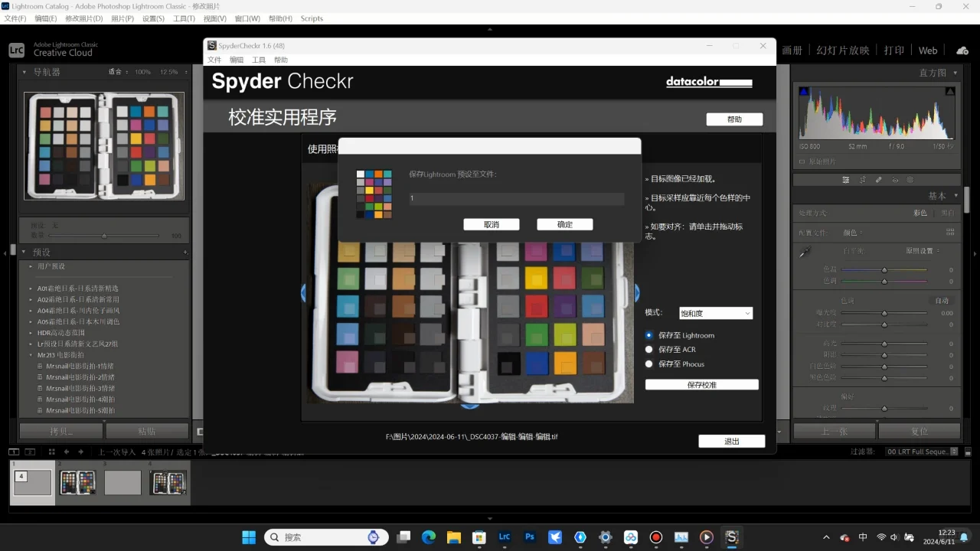Open the white balance 原照设置 dropdown

point(923,251)
